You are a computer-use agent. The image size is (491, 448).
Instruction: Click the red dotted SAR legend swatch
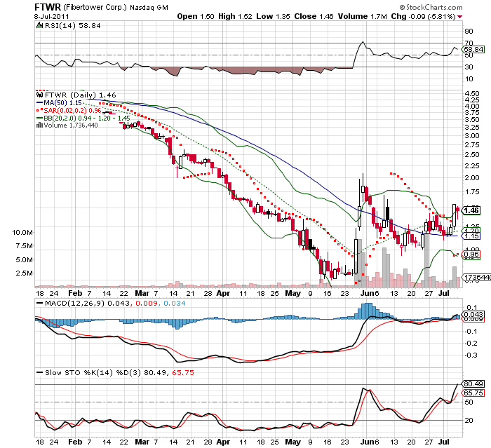[x=39, y=110]
